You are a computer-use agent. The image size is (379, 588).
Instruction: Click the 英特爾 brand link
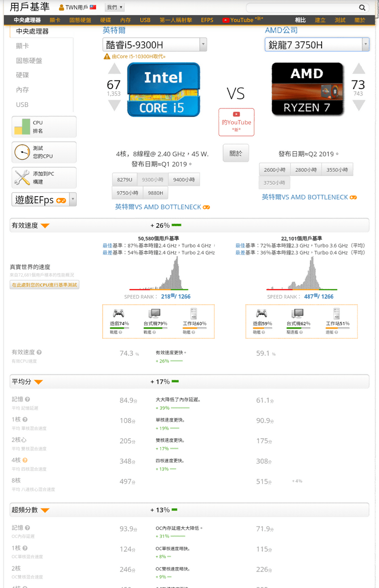click(114, 30)
